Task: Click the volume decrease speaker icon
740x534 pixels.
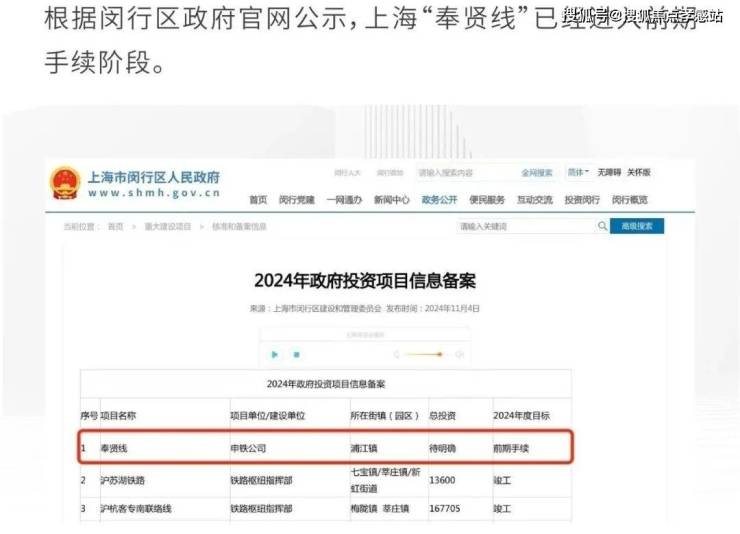Action: (397, 354)
